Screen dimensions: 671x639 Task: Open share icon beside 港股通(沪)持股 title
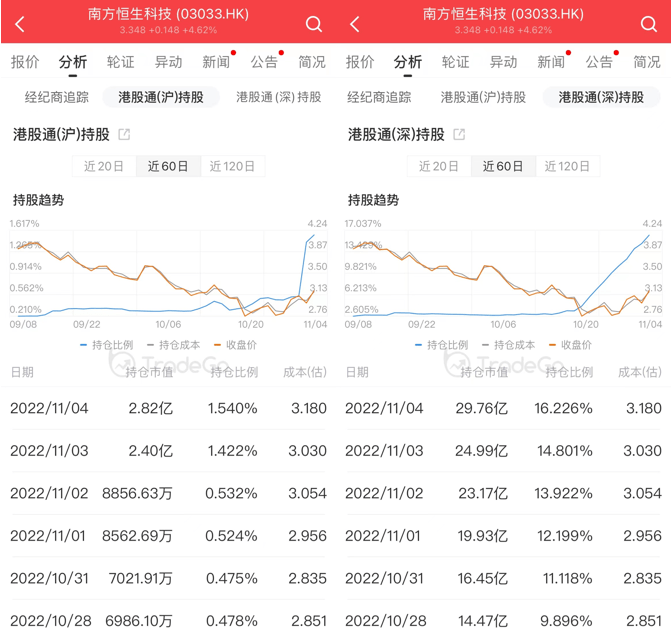pos(124,134)
